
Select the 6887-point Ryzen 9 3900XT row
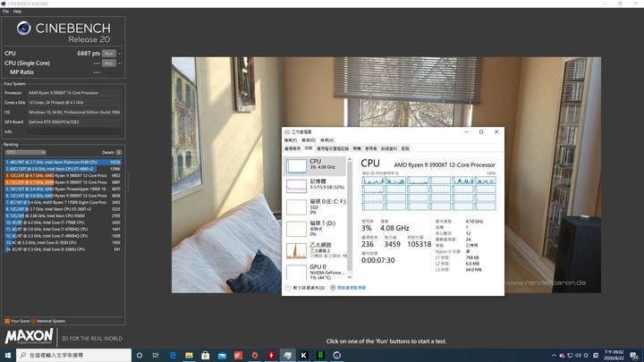(64, 182)
